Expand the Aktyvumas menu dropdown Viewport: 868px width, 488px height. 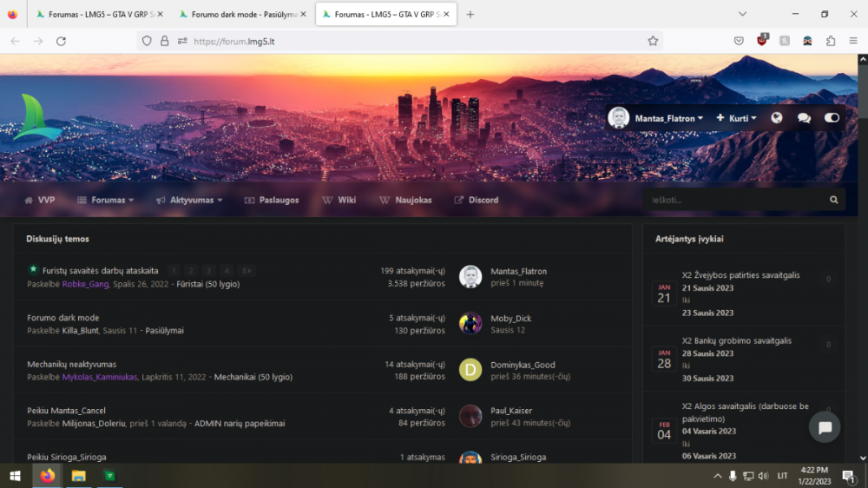(189, 200)
